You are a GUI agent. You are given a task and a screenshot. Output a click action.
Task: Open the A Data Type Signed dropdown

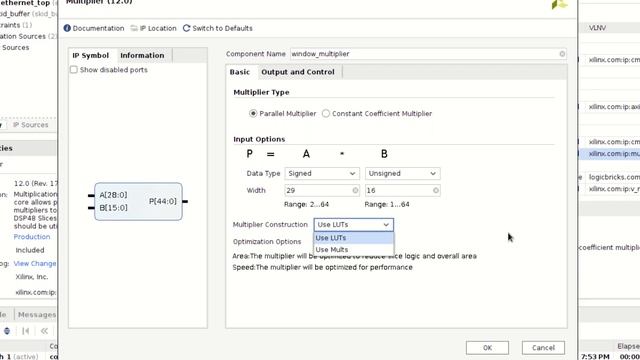pos(322,173)
